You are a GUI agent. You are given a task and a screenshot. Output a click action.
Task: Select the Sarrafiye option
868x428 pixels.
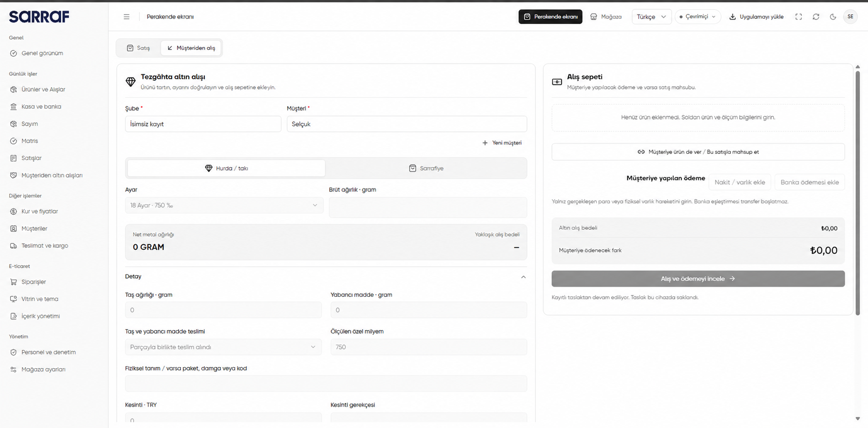(x=426, y=168)
